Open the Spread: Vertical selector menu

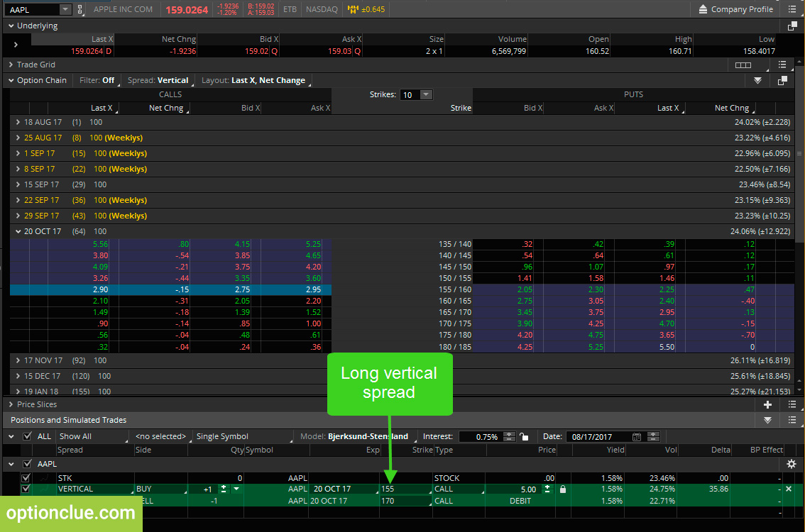point(159,81)
